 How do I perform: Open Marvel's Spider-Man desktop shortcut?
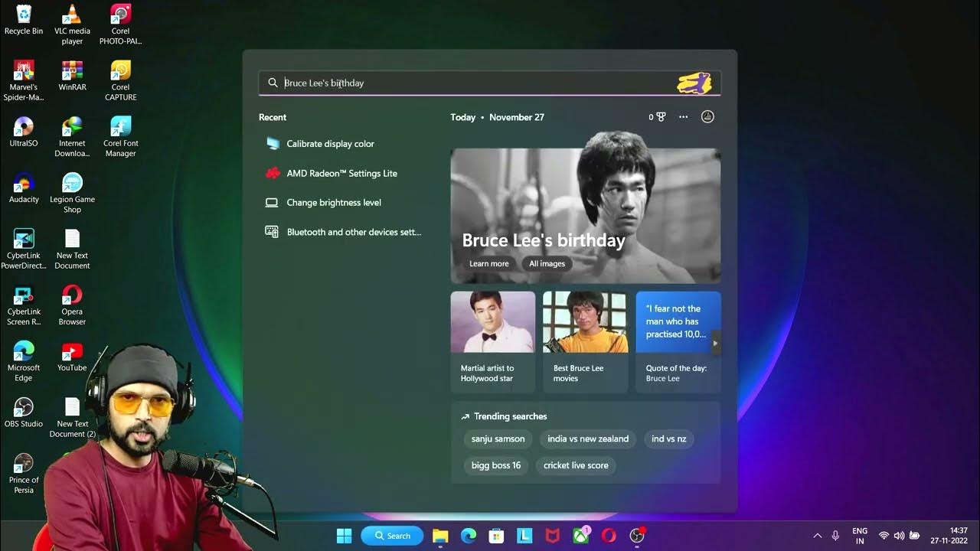pos(24,80)
